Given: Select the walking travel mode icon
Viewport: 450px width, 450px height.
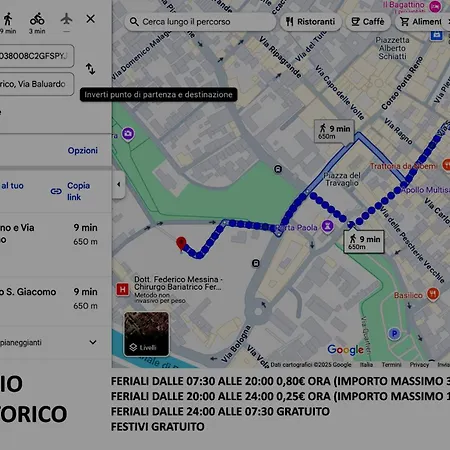Looking at the screenshot, I should (8, 19).
